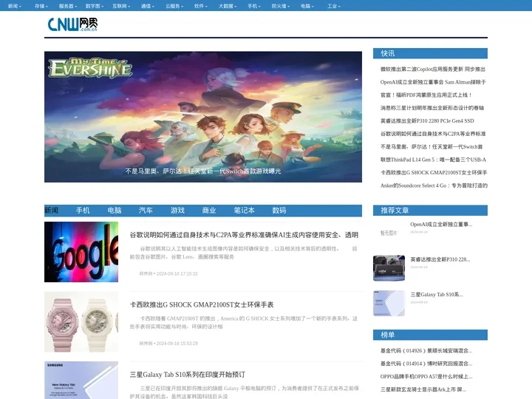Expand the 互联网 top menu
The width and height of the screenshot is (532, 399).
(x=121, y=6)
